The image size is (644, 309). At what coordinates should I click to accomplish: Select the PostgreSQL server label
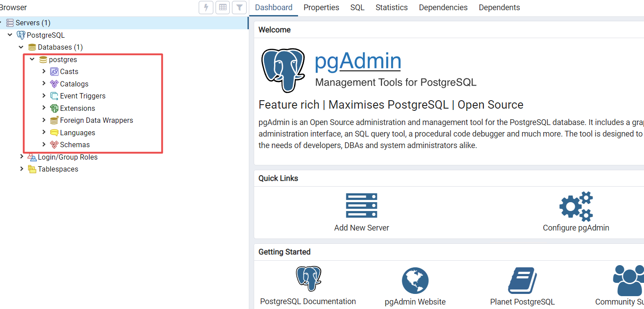[46, 35]
